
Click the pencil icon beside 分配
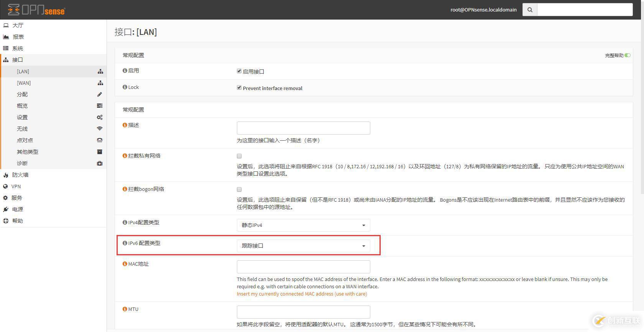[100, 94]
